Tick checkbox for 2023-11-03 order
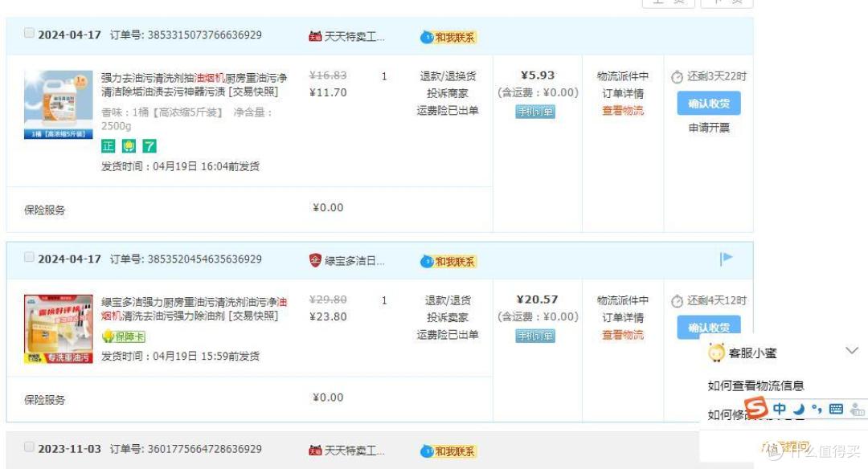Image resolution: width=868 pixels, height=469 pixels. (29, 447)
